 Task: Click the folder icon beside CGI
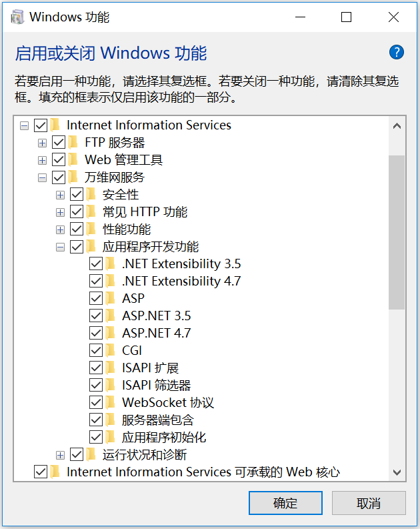click(110, 350)
